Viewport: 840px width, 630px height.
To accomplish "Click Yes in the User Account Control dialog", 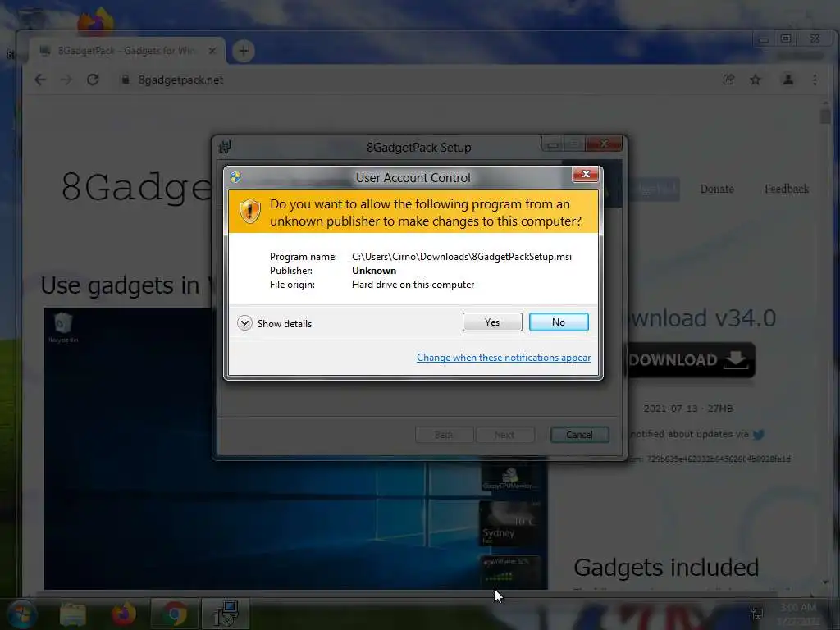I will point(492,322).
